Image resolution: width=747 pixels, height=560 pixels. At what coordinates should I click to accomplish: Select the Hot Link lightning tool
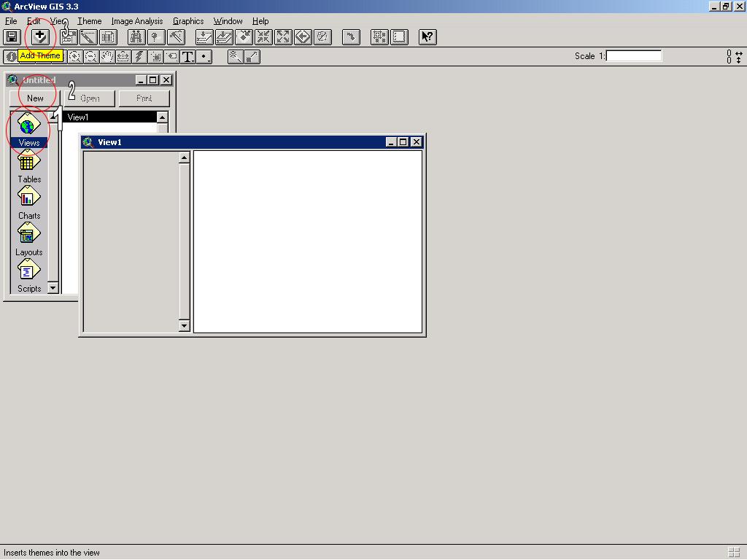pyautogui.click(x=139, y=57)
